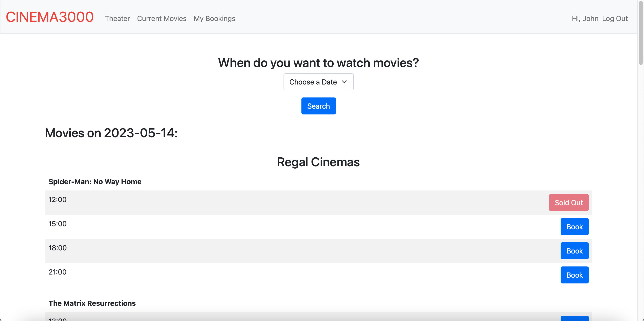
Task: Select the Spider-Man: No Way Home title
Action: [95, 182]
